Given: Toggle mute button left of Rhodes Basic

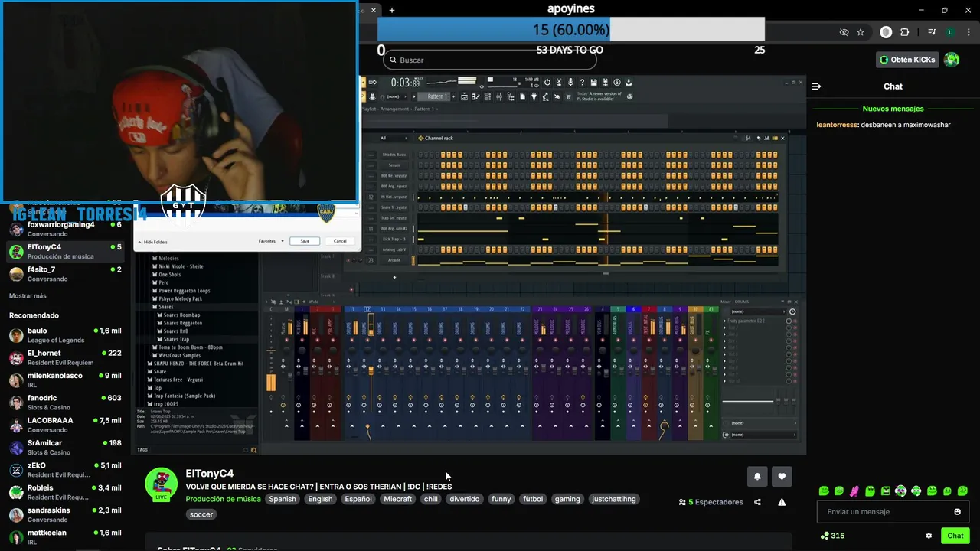Looking at the screenshot, I should 371,155.
